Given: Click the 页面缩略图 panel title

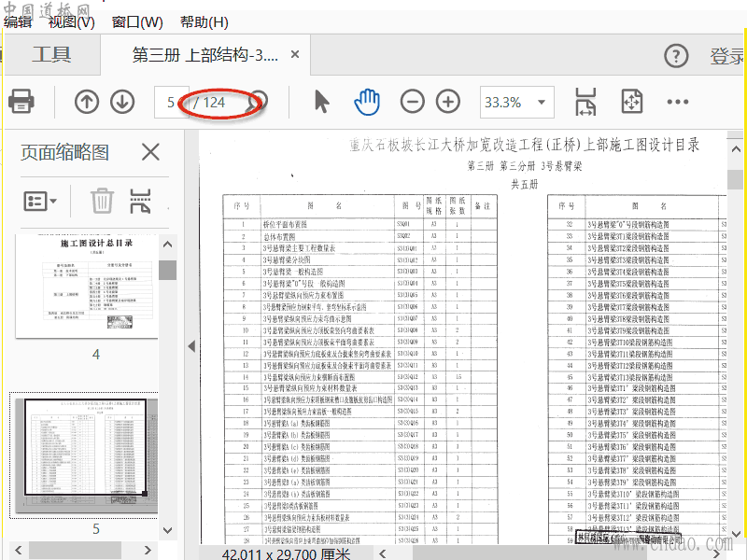Looking at the screenshot, I should point(64,152).
